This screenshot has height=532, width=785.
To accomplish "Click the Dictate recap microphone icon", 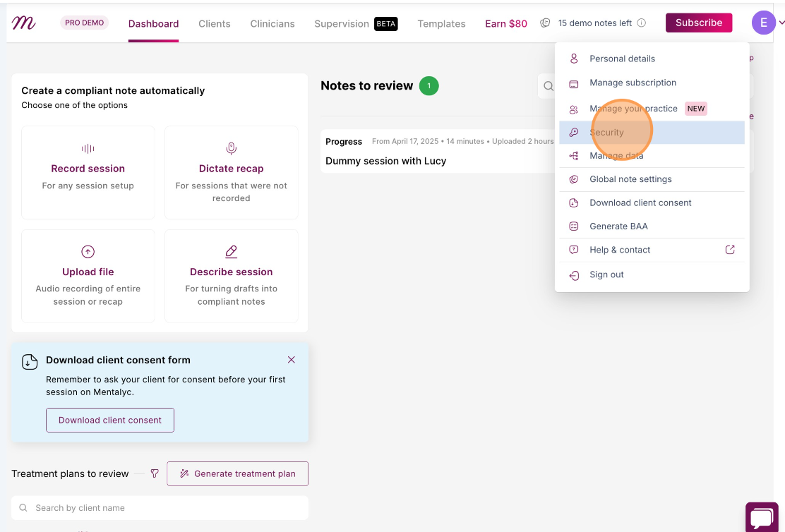I will click(231, 149).
